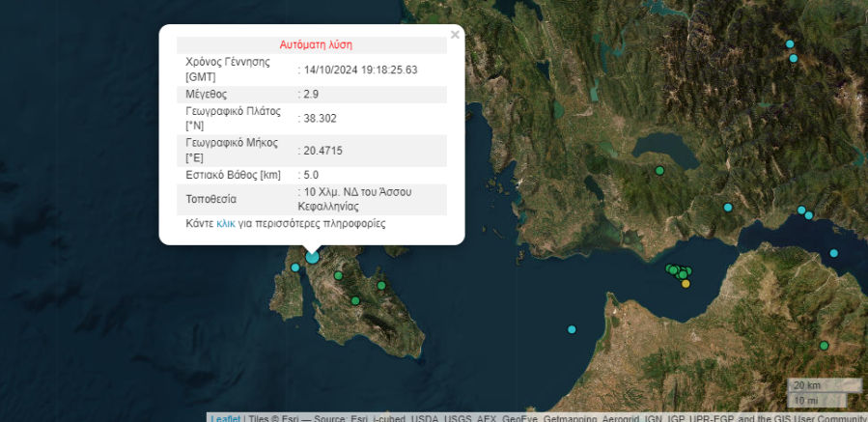This screenshot has height=422, width=868.
Task: Select the yellow earthquake marker in the gulf
Action: pos(686,283)
